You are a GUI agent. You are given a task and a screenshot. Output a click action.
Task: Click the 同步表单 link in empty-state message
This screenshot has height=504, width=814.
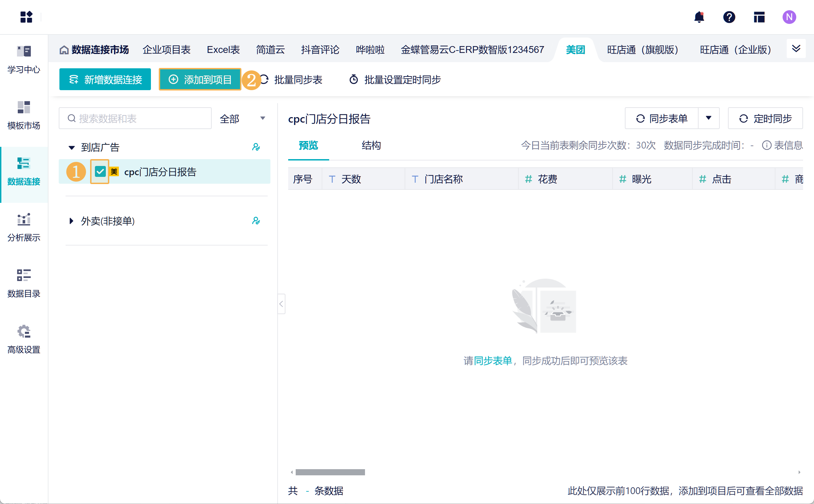[x=493, y=361]
